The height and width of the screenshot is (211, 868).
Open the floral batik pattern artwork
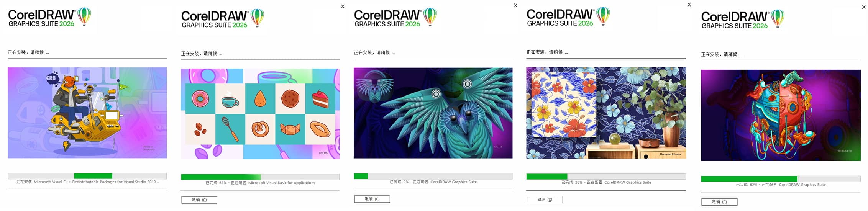point(606,113)
